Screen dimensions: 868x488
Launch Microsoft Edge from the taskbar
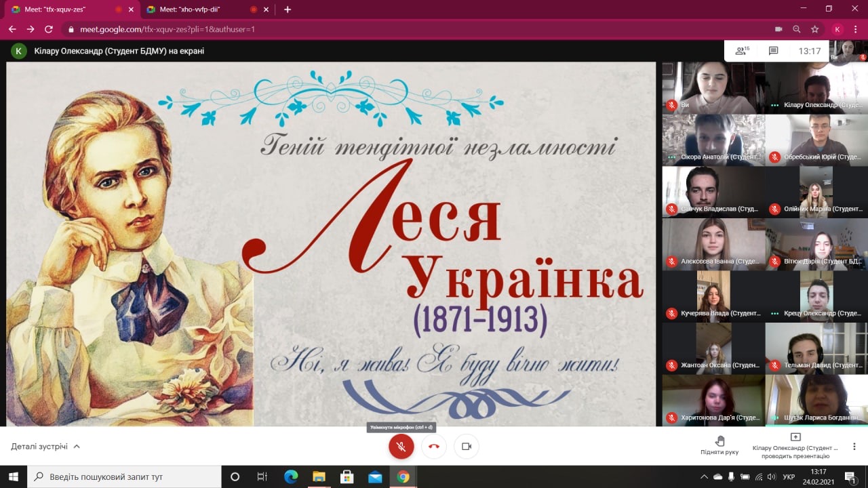click(291, 476)
